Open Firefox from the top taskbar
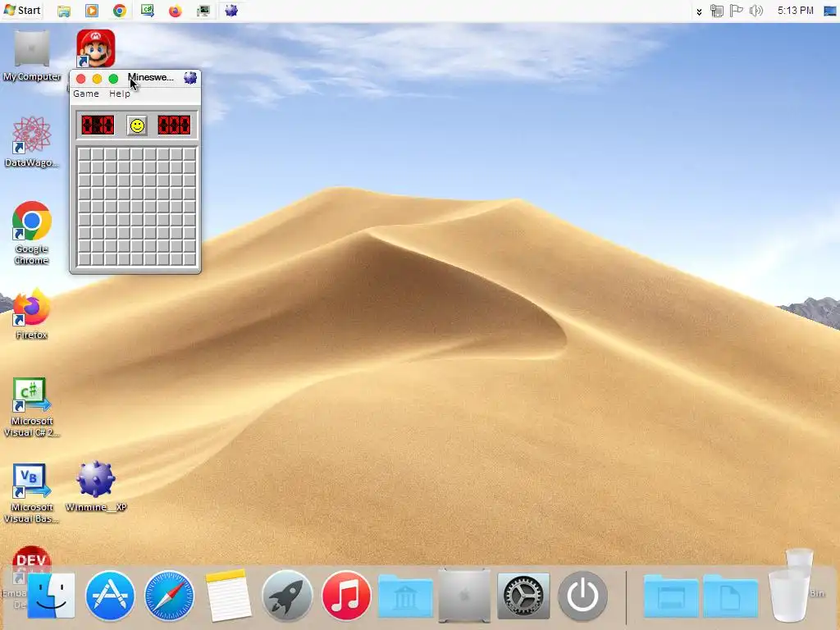 click(176, 11)
